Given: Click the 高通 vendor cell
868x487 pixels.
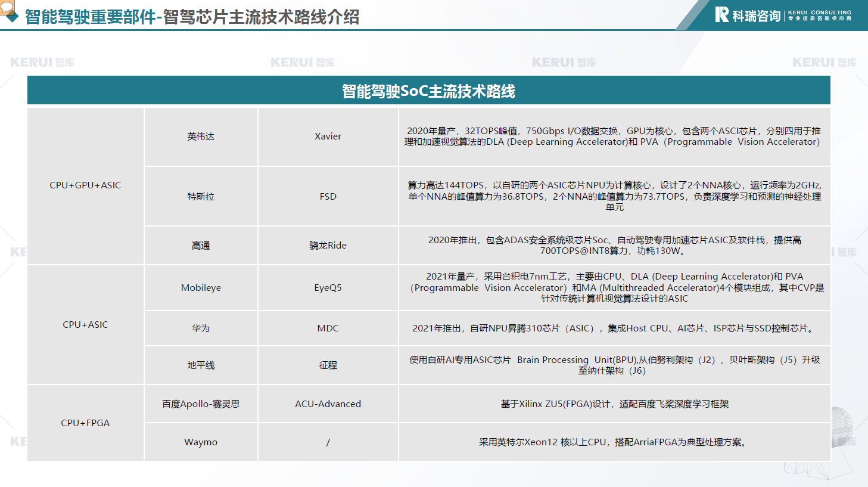Looking at the screenshot, I should click(201, 245).
